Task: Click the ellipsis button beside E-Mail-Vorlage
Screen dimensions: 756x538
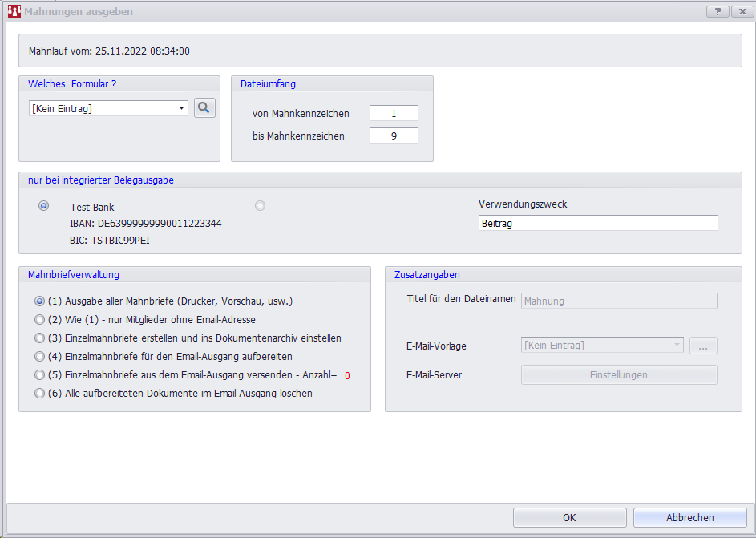Action: (x=702, y=346)
